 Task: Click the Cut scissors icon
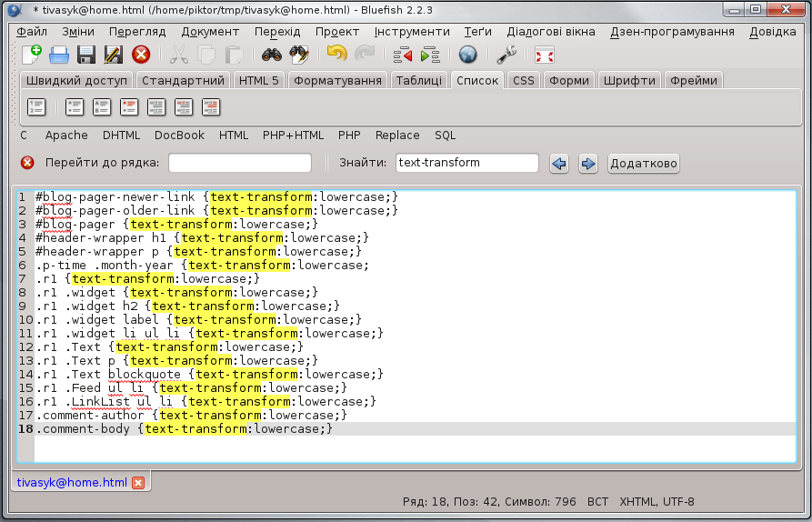pos(178,55)
